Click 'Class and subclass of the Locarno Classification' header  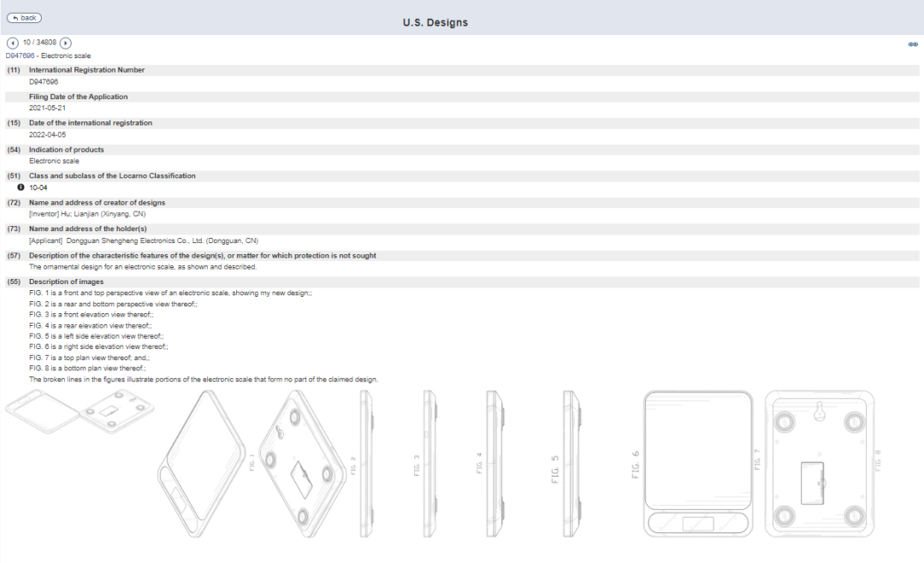point(112,175)
